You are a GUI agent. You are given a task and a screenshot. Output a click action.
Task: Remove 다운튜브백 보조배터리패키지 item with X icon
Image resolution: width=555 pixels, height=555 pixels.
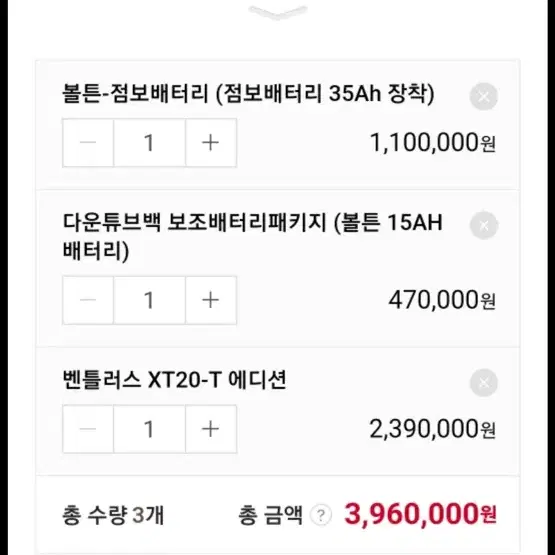(x=484, y=225)
